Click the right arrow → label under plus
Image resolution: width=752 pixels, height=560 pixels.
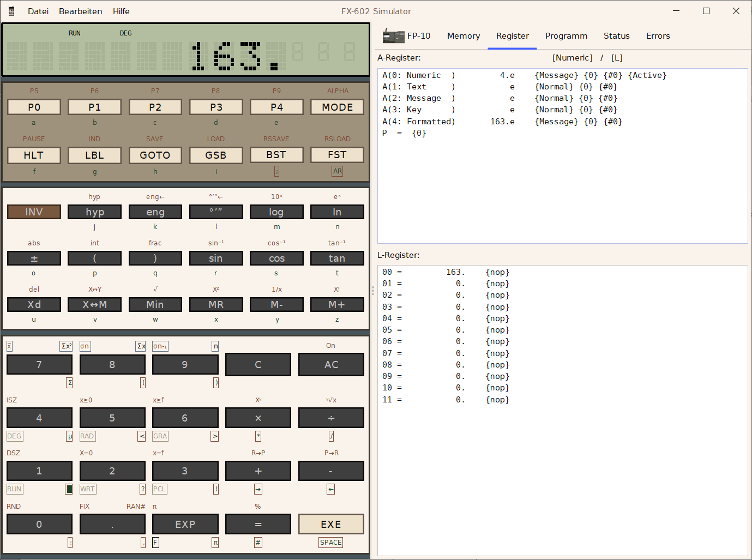point(258,489)
